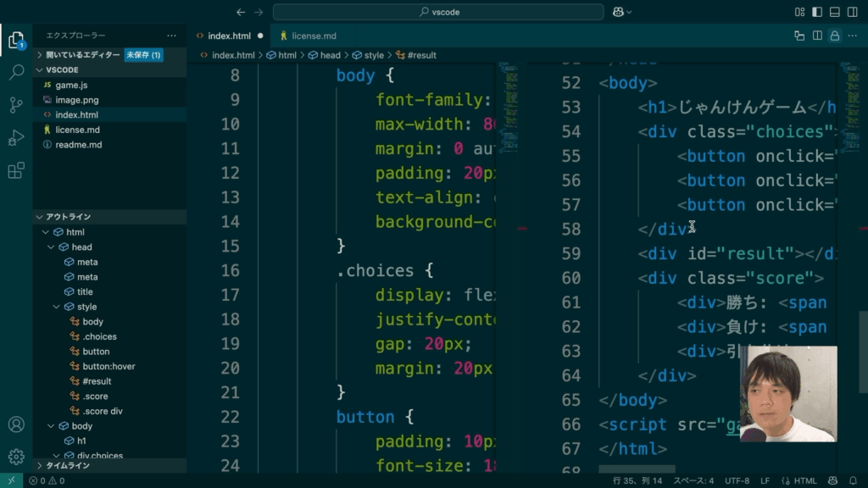Open the Source Control view
Viewport: 868px width, 488px height.
pyautogui.click(x=16, y=105)
